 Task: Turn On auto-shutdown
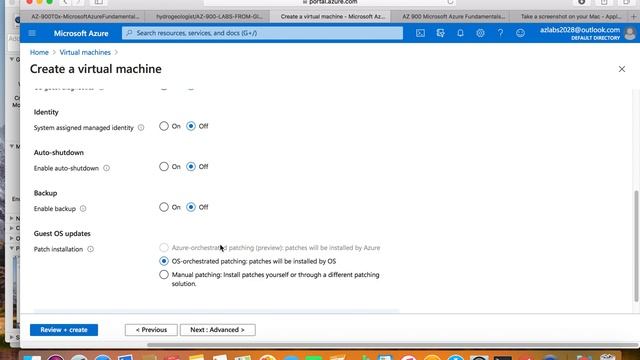point(164,167)
